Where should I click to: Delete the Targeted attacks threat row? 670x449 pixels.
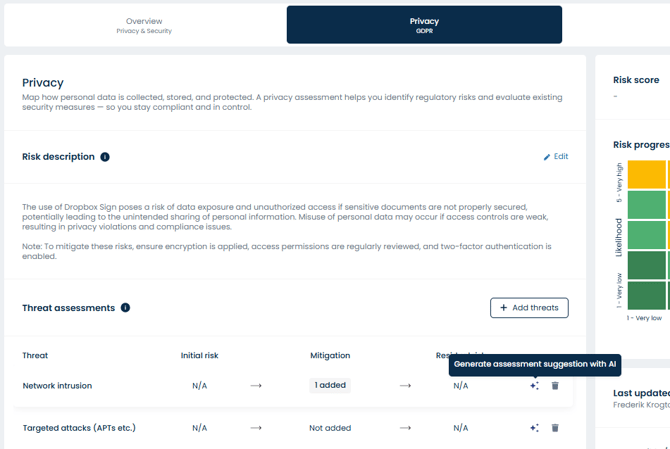point(555,428)
